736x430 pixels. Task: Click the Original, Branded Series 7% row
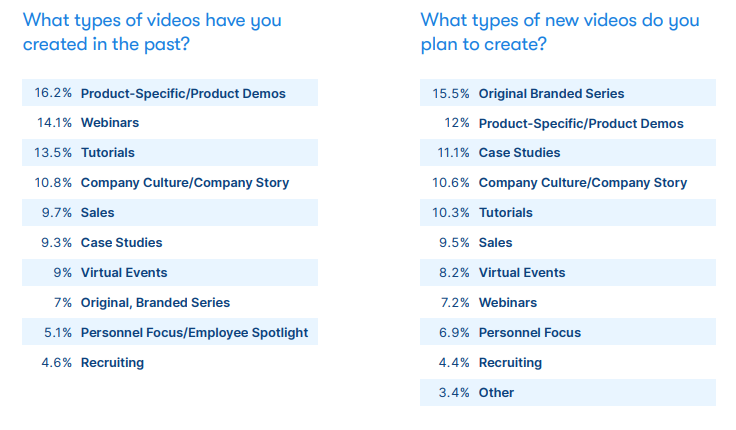tap(170, 303)
